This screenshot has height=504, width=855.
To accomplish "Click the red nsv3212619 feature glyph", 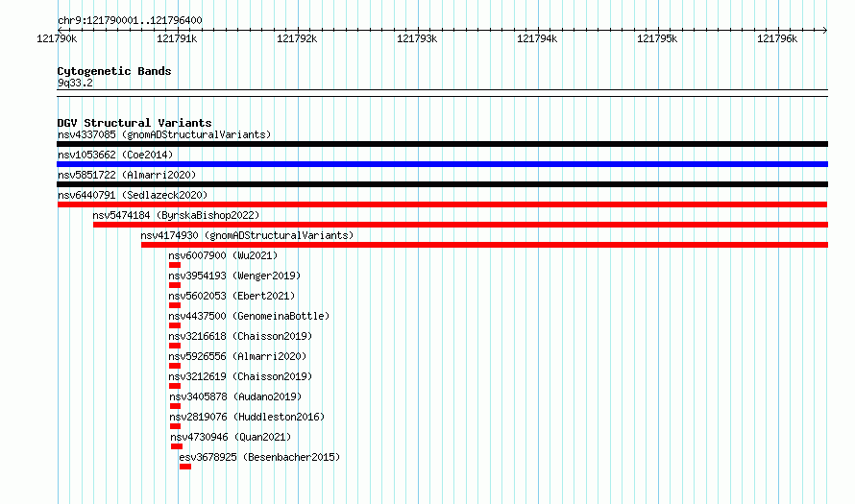I will click(175, 386).
